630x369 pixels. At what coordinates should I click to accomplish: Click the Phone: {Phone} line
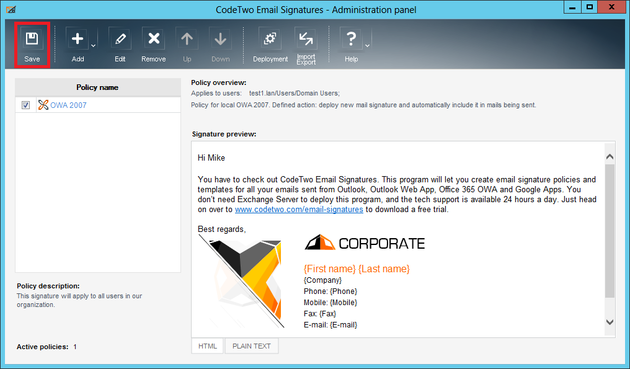(x=330, y=291)
